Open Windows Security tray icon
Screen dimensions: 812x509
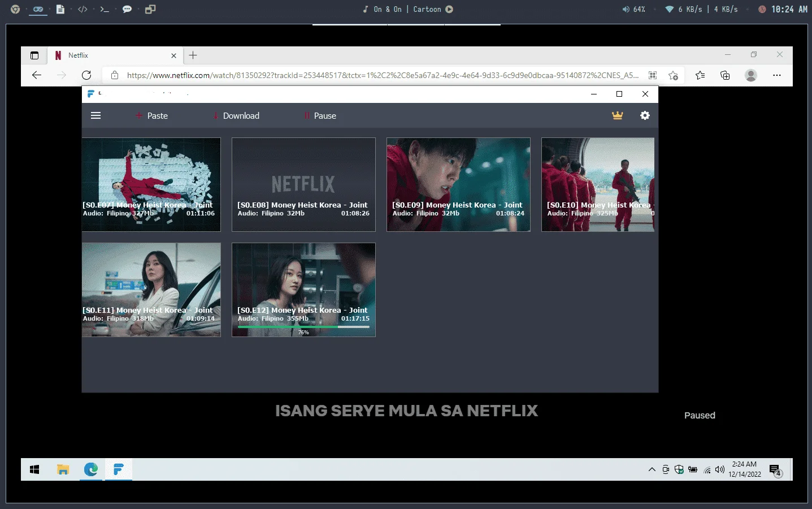[x=679, y=469]
